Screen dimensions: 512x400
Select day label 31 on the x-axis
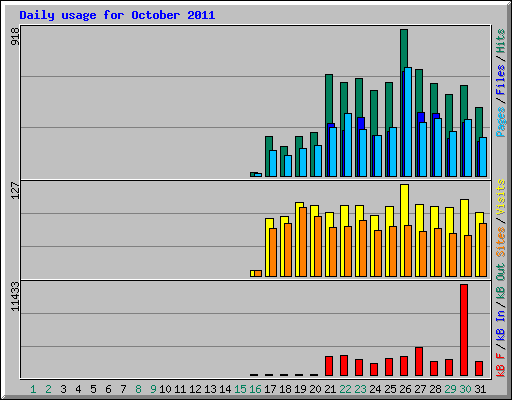[480, 389]
